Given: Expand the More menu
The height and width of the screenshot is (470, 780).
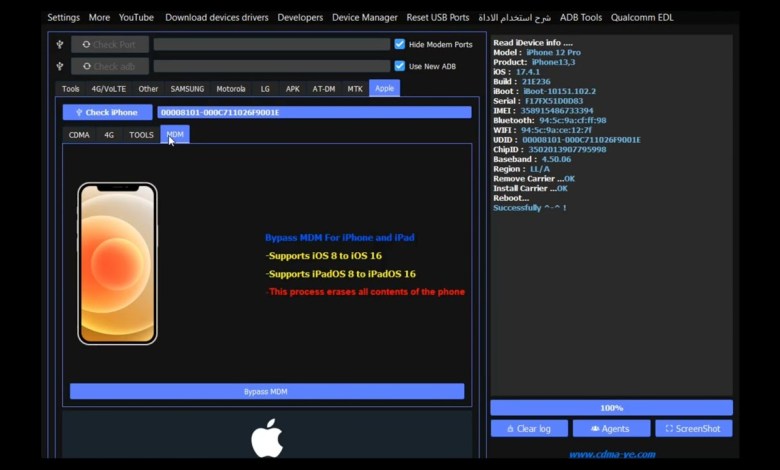Looking at the screenshot, I should tap(99, 18).
